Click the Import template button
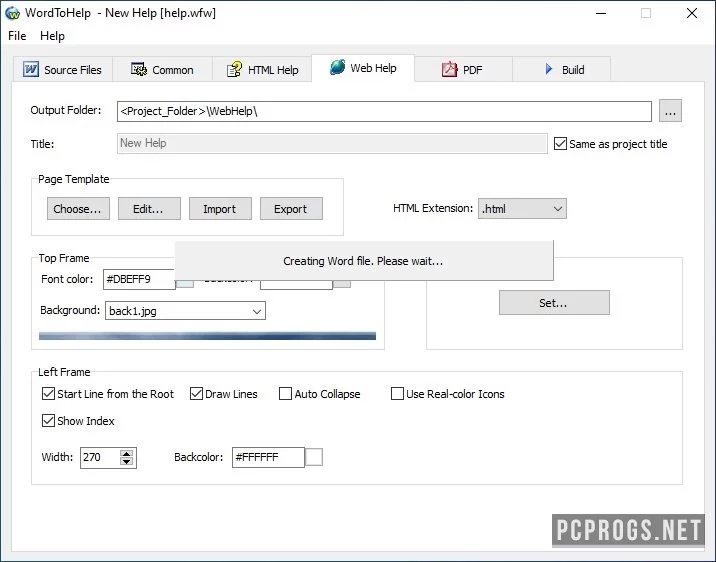The width and height of the screenshot is (716, 562). point(220,209)
